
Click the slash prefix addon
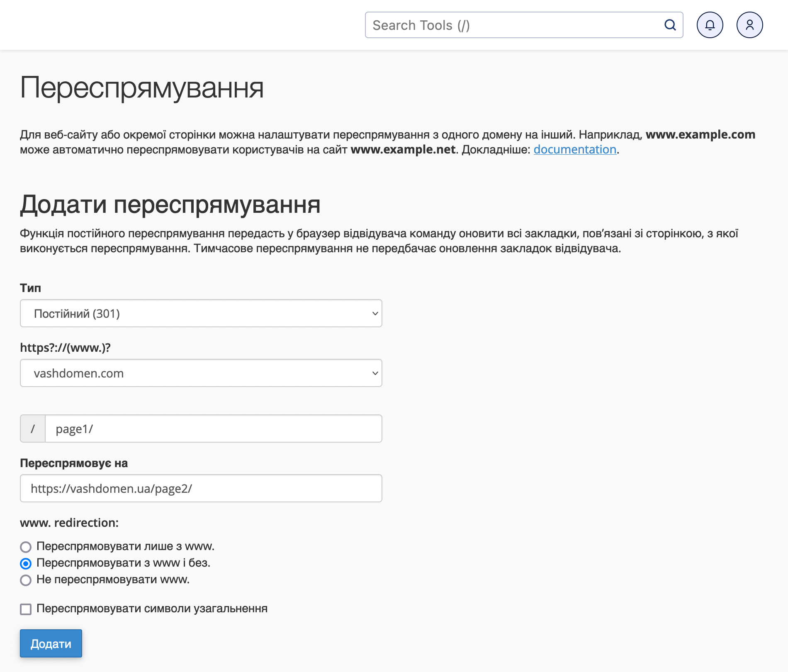point(33,429)
